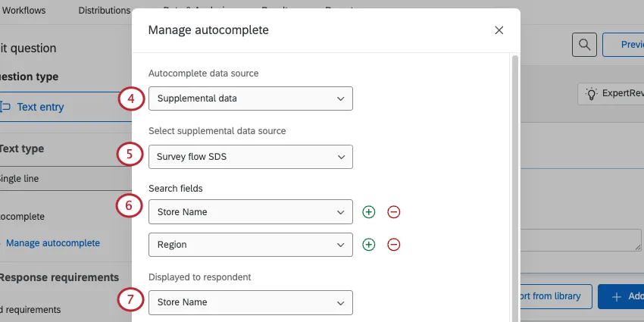Expand the Survey flow SDS dropdown
644x322 pixels.
pos(251,157)
